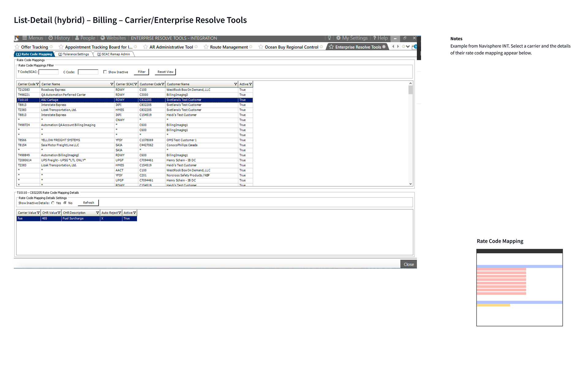The width and height of the screenshot is (588, 376).
Task: Favorite the Offer Tracking tab star
Action: (17, 47)
